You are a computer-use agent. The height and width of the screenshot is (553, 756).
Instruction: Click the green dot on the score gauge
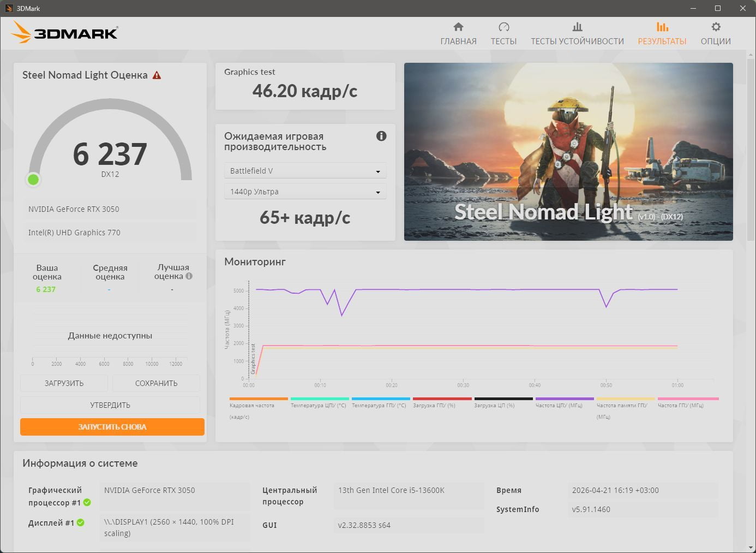[x=33, y=179]
